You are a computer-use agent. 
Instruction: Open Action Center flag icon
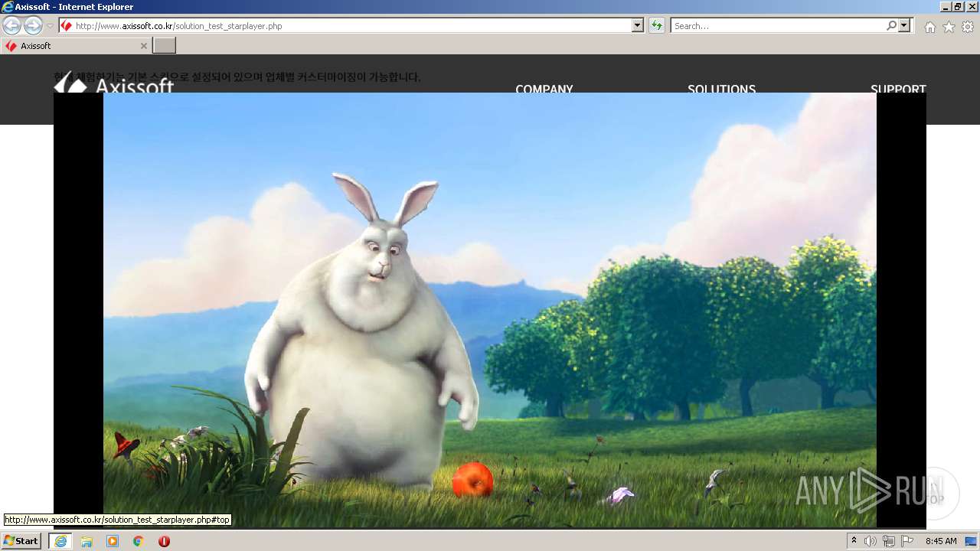click(907, 541)
